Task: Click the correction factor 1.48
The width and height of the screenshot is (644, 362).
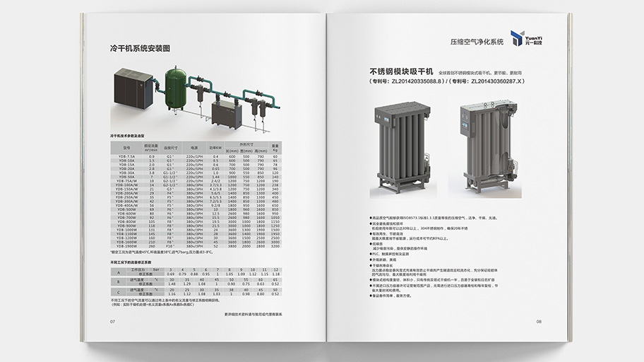Action: point(172,284)
